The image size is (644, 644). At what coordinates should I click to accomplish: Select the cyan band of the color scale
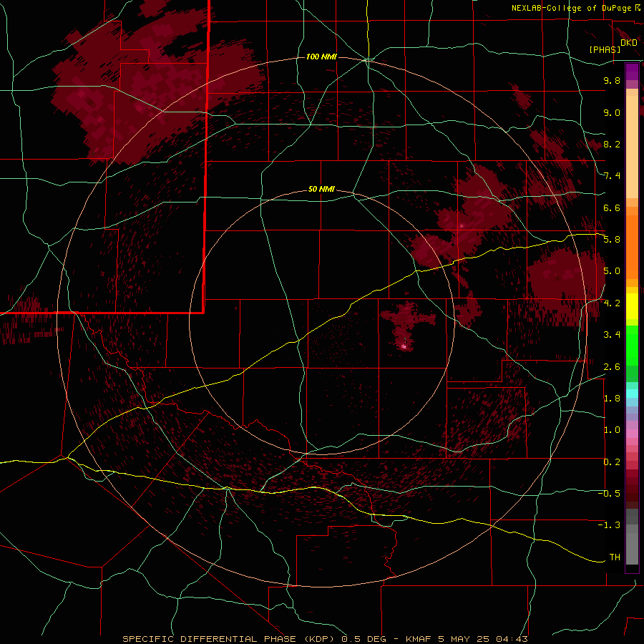point(632,394)
